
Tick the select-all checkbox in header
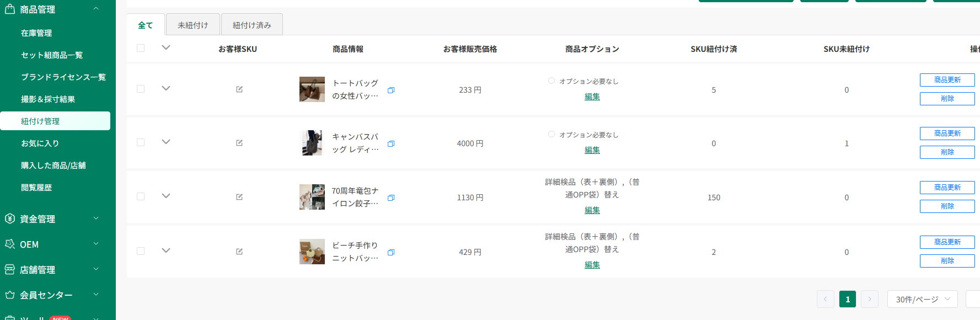click(141, 48)
